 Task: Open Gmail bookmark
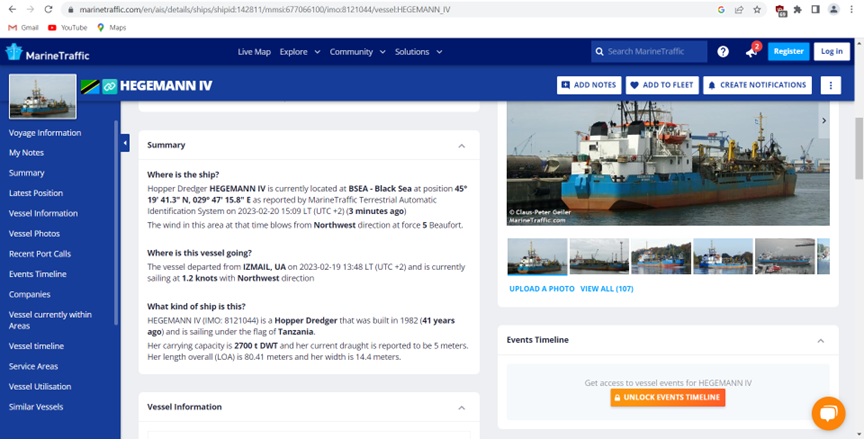tap(23, 28)
